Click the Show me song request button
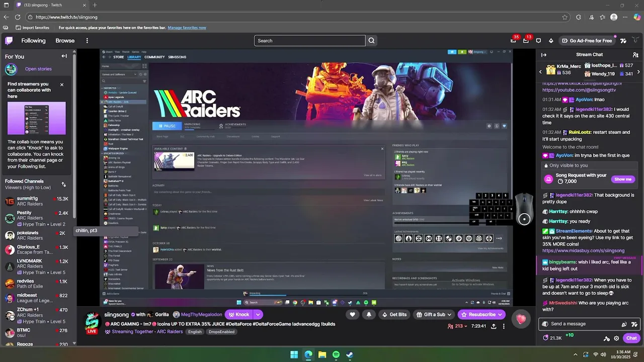The image size is (644, 362). (x=622, y=179)
